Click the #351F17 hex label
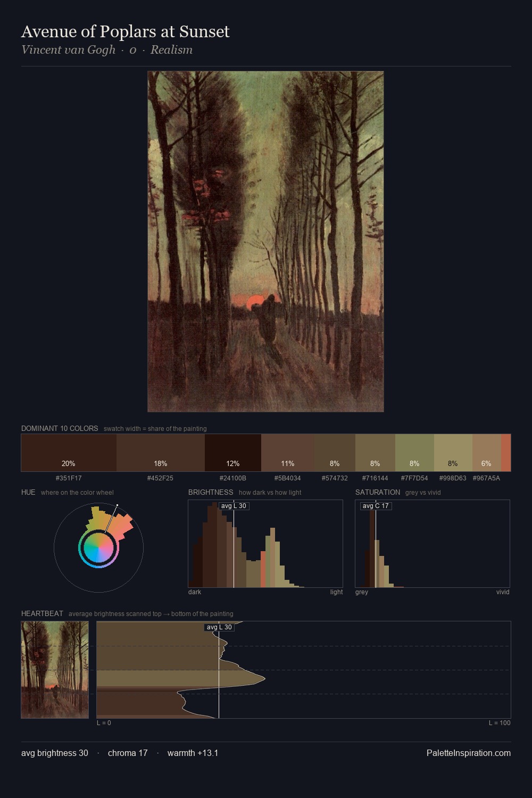 point(69,478)
